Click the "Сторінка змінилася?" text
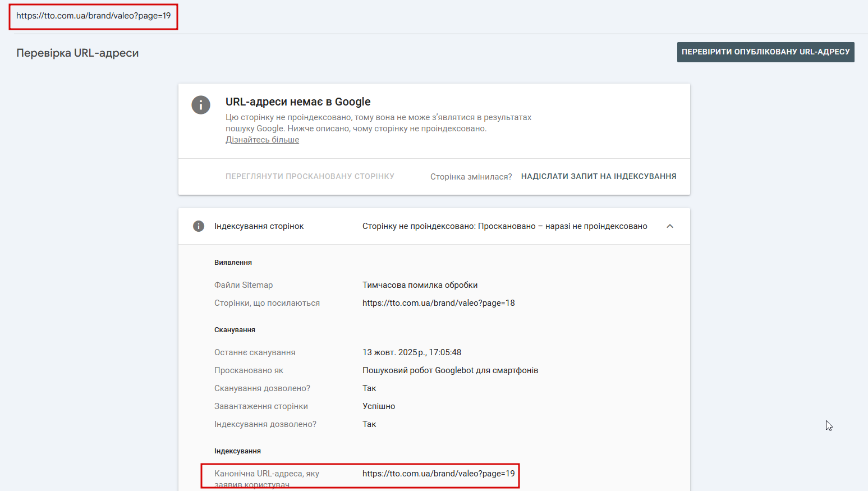 click(x=471, y=177)
